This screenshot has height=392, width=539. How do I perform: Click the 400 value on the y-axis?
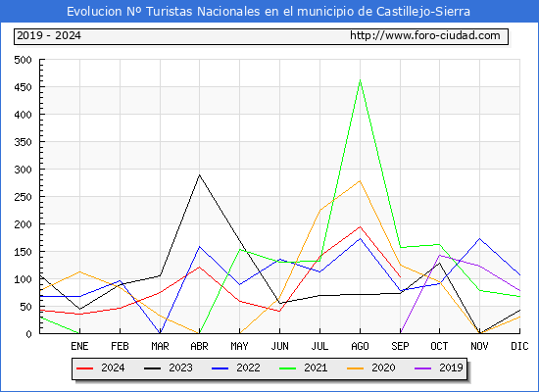point(23,115)
